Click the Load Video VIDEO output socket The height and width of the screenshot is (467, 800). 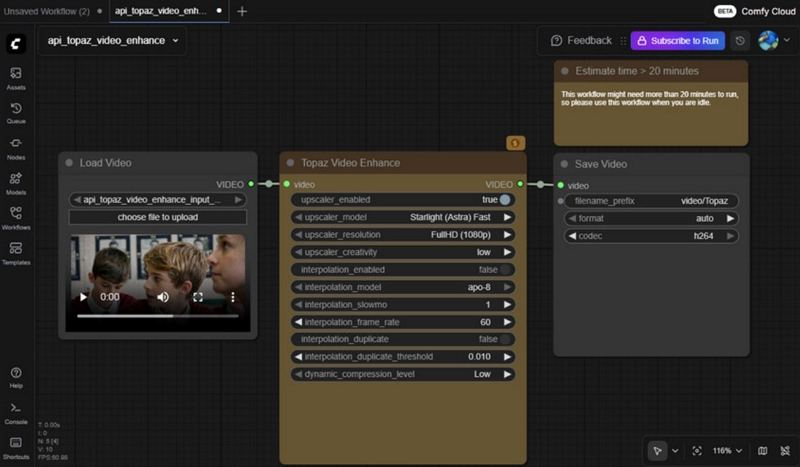(251, 184)
